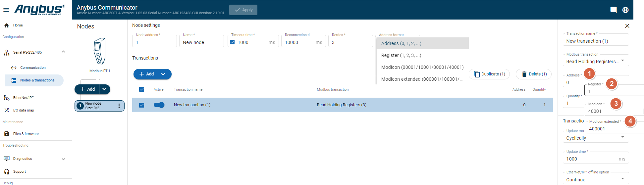Image resolution: width=644 pixels, height=185 pixels.
Task: Click the Anybus logo
Action: pos(39,10)
